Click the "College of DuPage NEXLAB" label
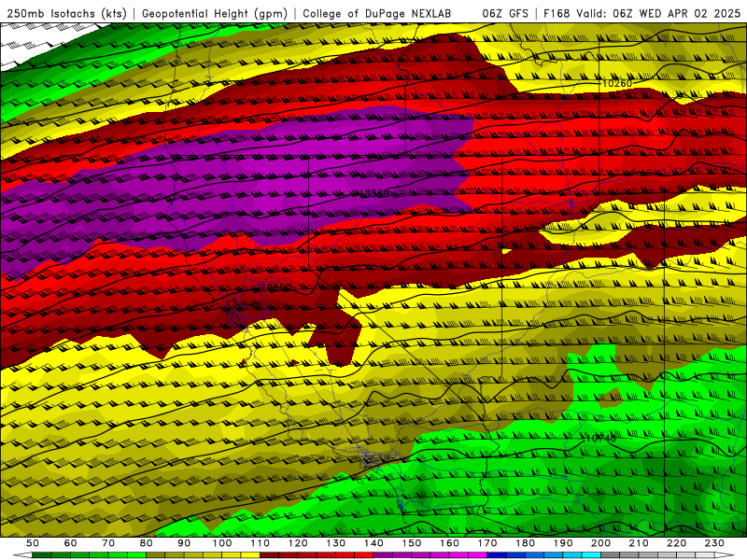The image size is (747, 560). [x=376, y=13]
